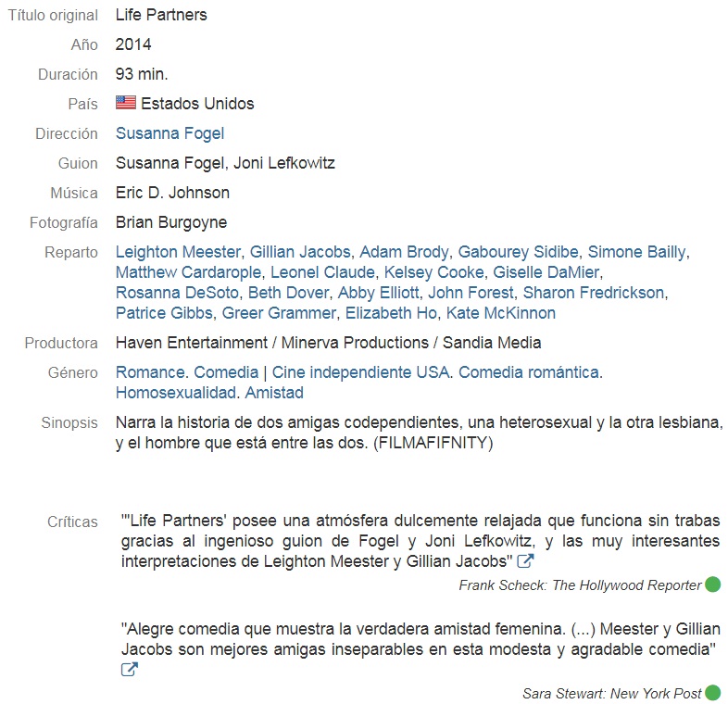Click the Sinopsis field label
This screenshot has height=704, width=728.
(69, 422)
